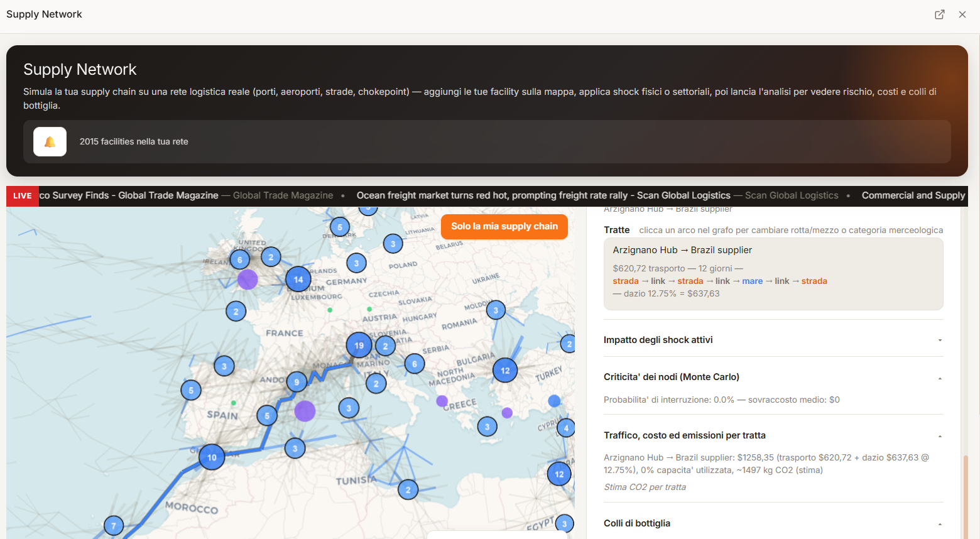Viewport: 980px width, 539px height.
Task: Open the 5 cluster marker west of Spain
Action: coord(191,390)
